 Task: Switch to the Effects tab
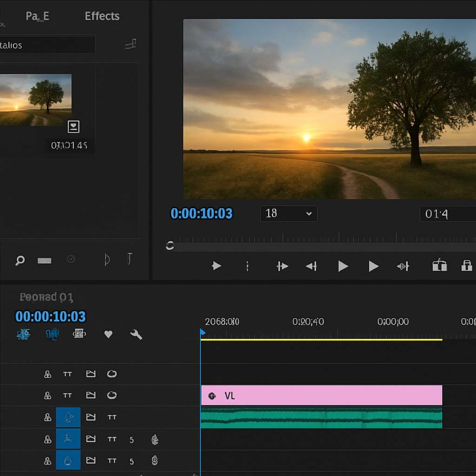102,16
